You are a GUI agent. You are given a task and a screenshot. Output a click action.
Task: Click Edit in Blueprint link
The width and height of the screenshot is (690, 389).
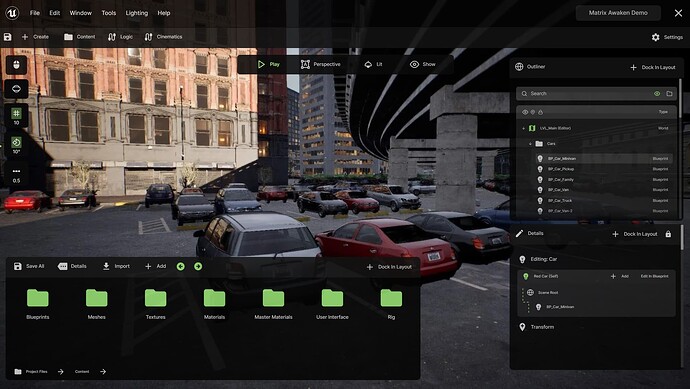click(654, 276)
